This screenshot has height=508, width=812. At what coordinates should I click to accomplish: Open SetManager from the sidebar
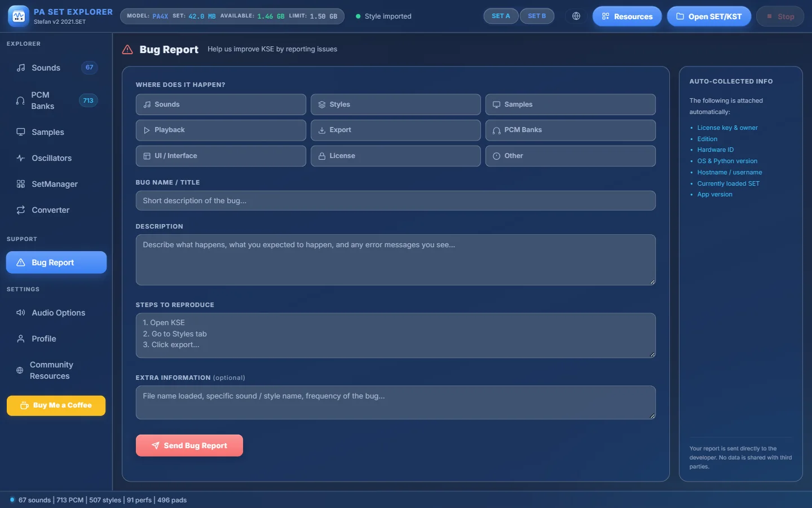pyautogui.click(x=56, y=184)
